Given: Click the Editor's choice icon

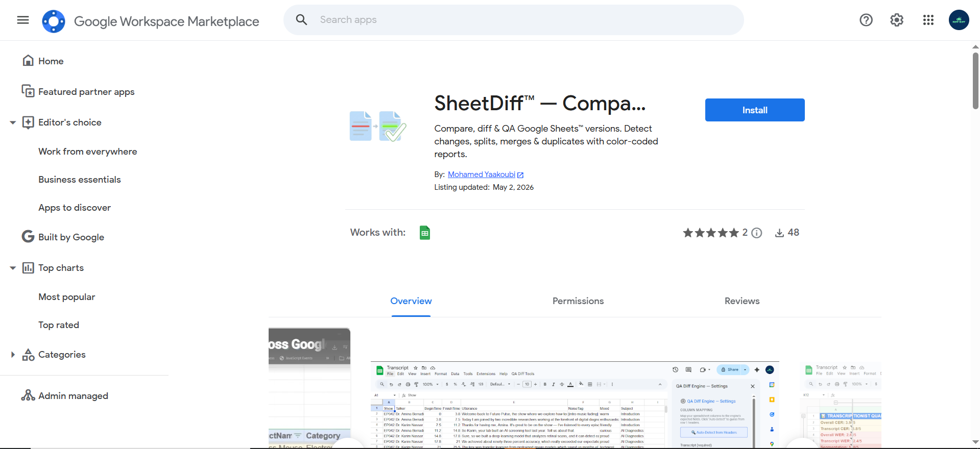Looking at the screenshot, I should (29, 122).
